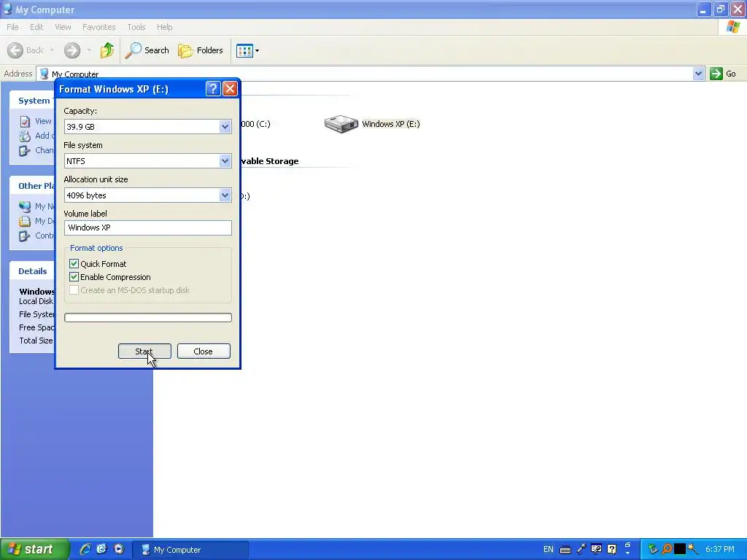Image resolution: width=747 pixels, height=560 pixels.
Task: Click the Details panel header
Action: 32,271
